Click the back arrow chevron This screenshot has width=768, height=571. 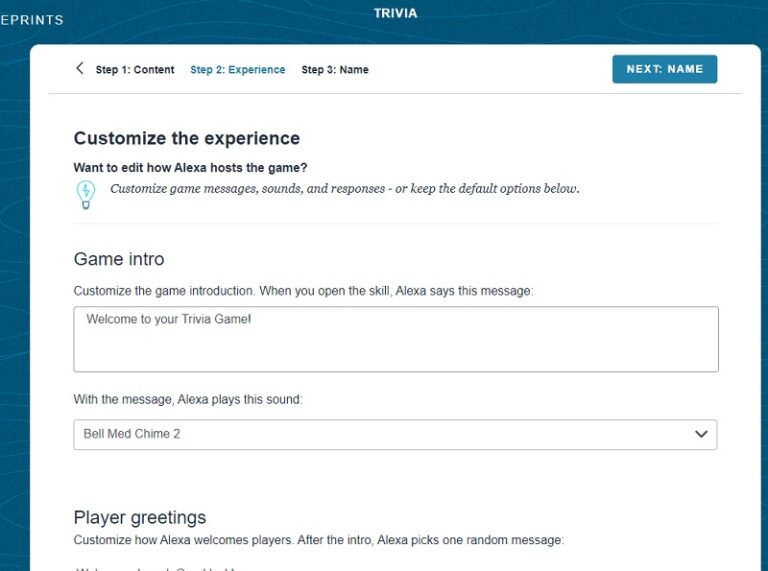pos(80,68)
